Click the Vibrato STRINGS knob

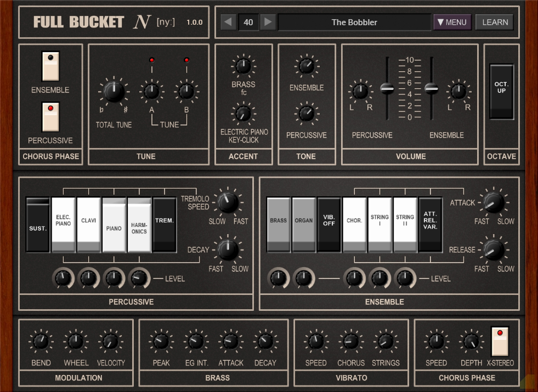click(x=386, y=341)
